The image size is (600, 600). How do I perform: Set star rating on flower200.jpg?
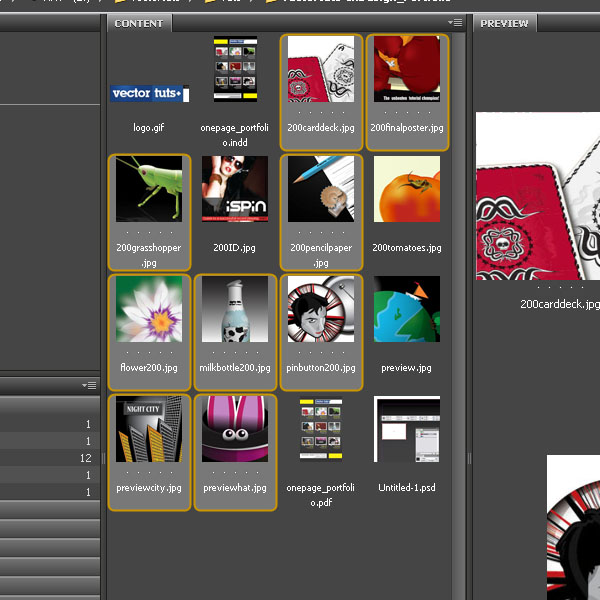pos(149,352)
